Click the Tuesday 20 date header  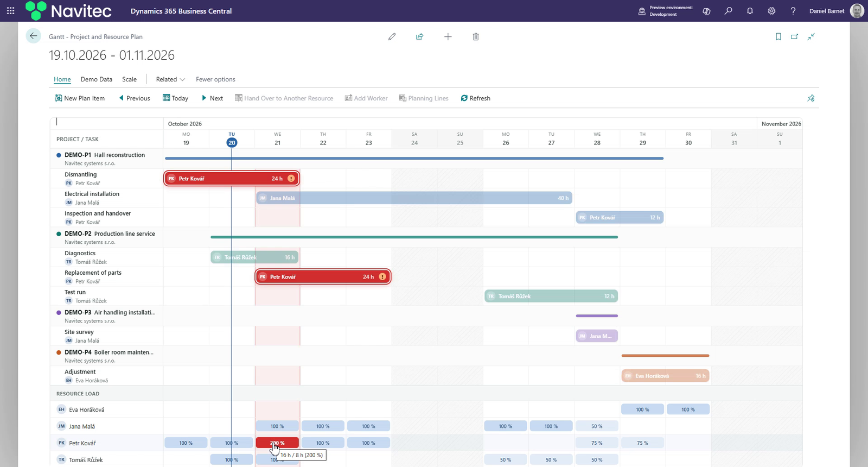click(232, 140)
